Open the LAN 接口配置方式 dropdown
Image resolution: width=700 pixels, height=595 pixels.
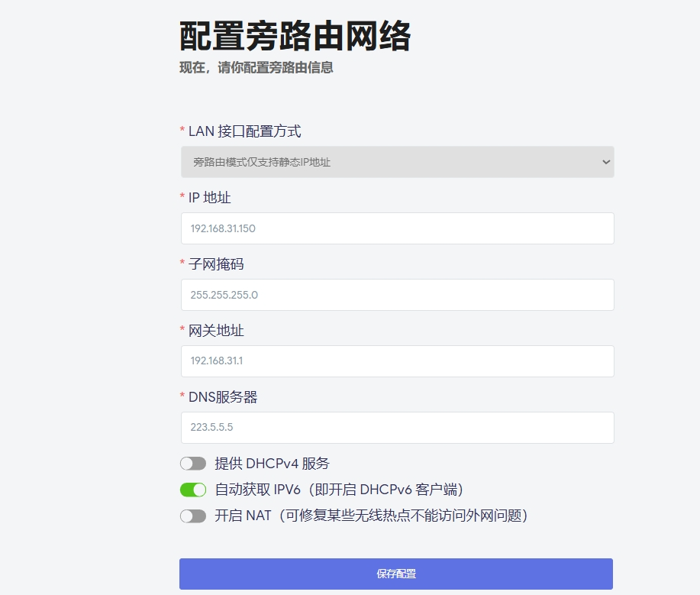coord(397,162)
